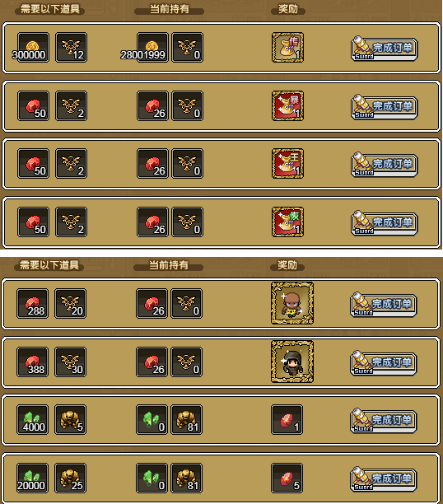Select the 暴 red reward bag icon
This screenshot has width=443, height=504.
coord(287,105)
